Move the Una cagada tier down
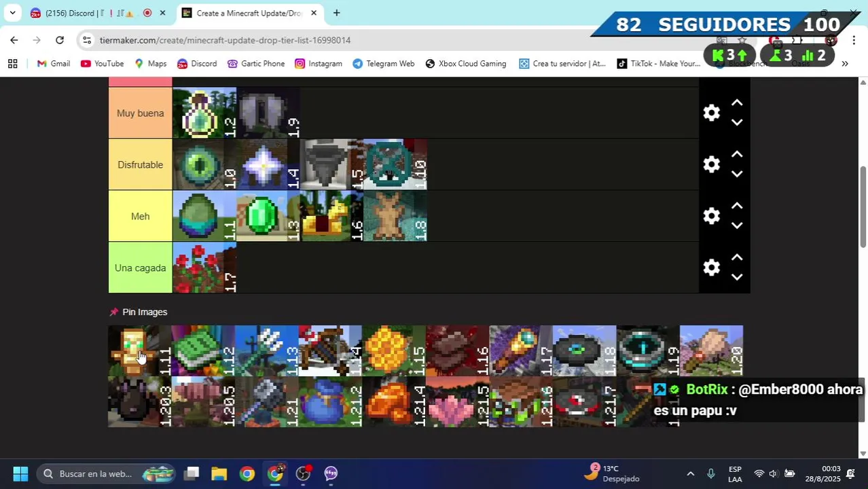Screen dimensions: 868x489 [737, 277]
